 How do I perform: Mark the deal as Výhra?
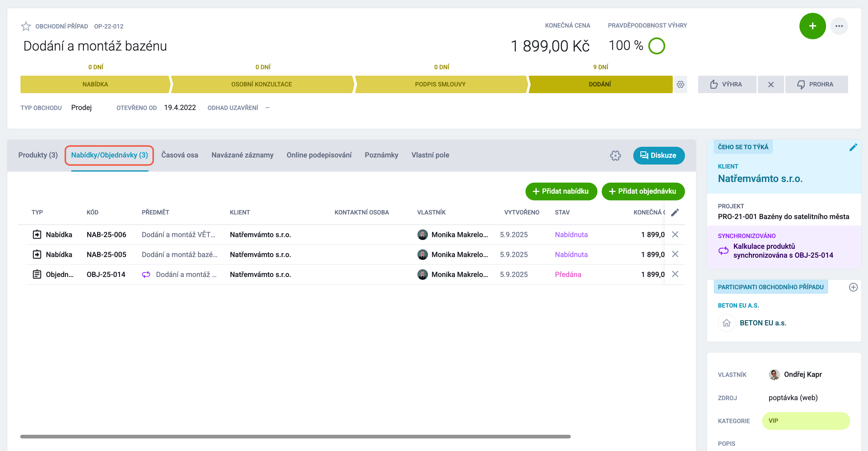click(727, 84)
